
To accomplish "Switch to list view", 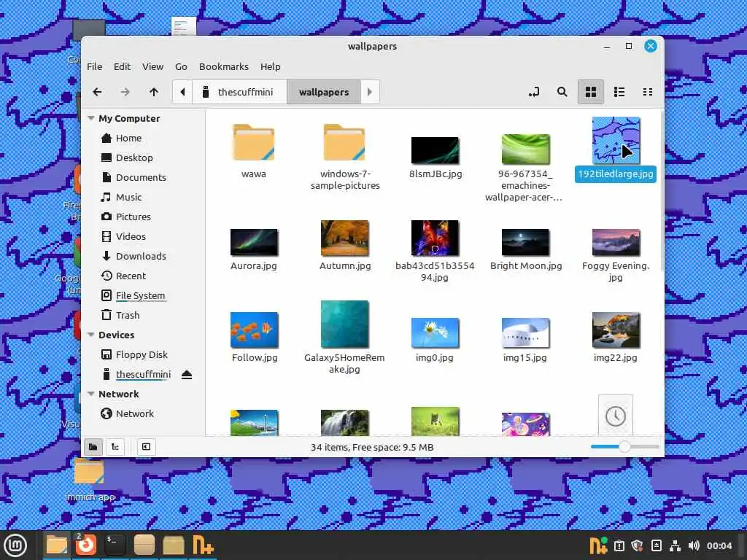I will 619,92.
